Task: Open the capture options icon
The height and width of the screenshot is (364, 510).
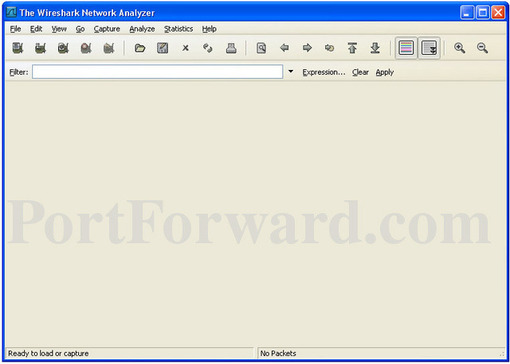Action: (40, 48)
